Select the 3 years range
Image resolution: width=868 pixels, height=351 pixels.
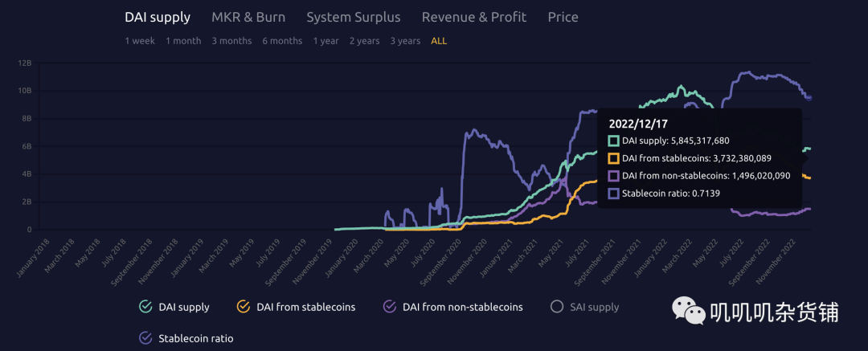(405, 41)
